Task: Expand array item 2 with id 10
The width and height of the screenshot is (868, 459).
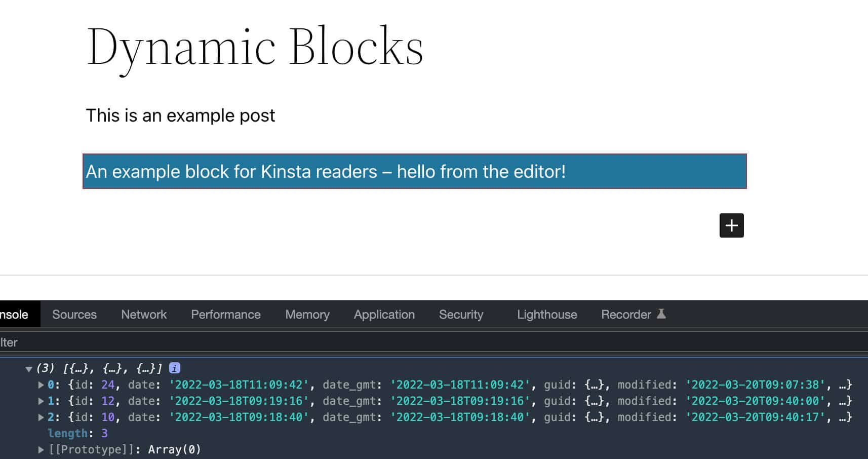Action: (41, 417)
